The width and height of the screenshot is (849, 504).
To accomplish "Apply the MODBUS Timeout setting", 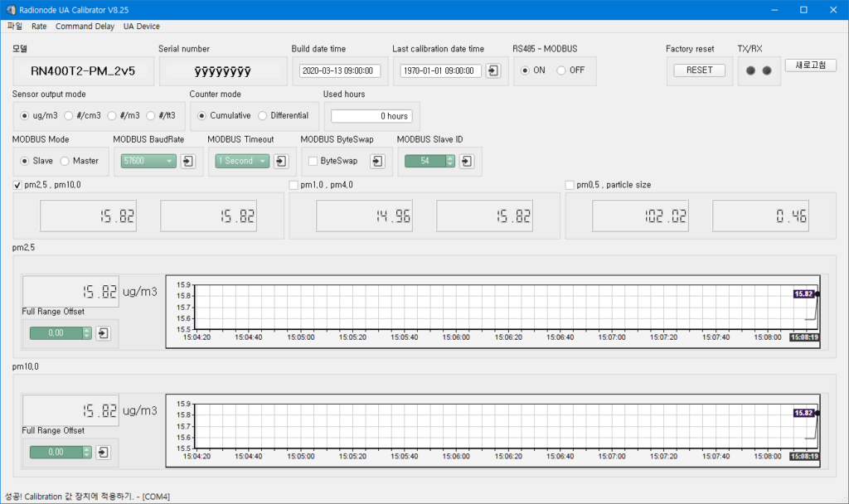I will coord(282,161).
